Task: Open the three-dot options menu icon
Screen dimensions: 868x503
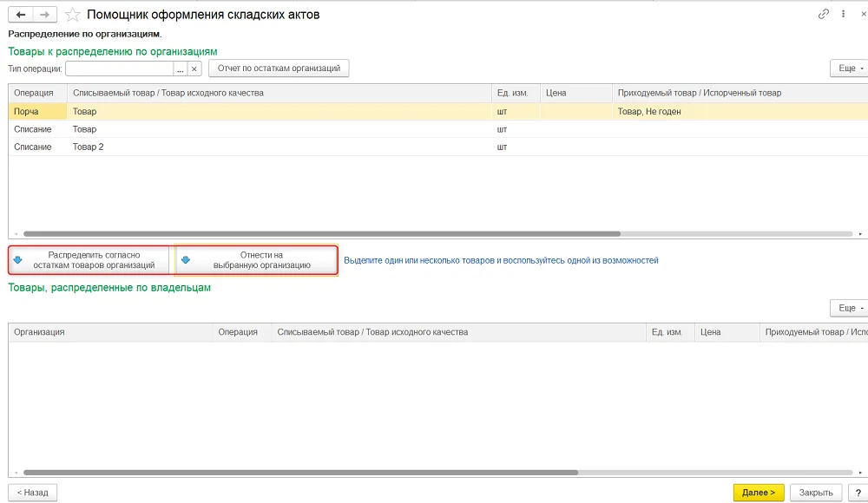Action: tap(843, 14)
